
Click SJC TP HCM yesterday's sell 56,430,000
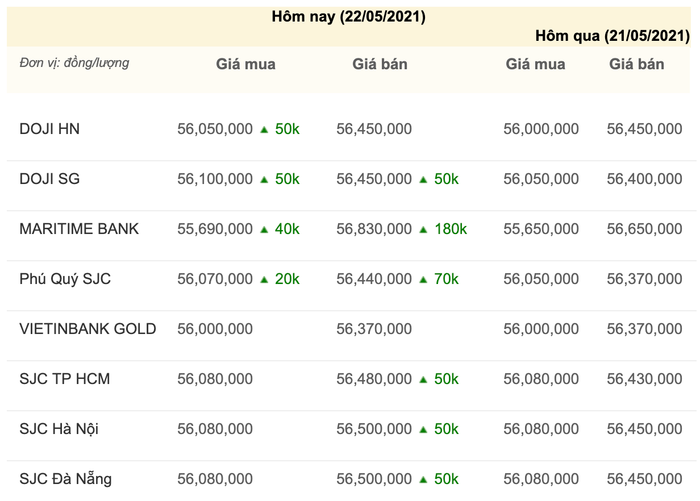coord(644,379)
